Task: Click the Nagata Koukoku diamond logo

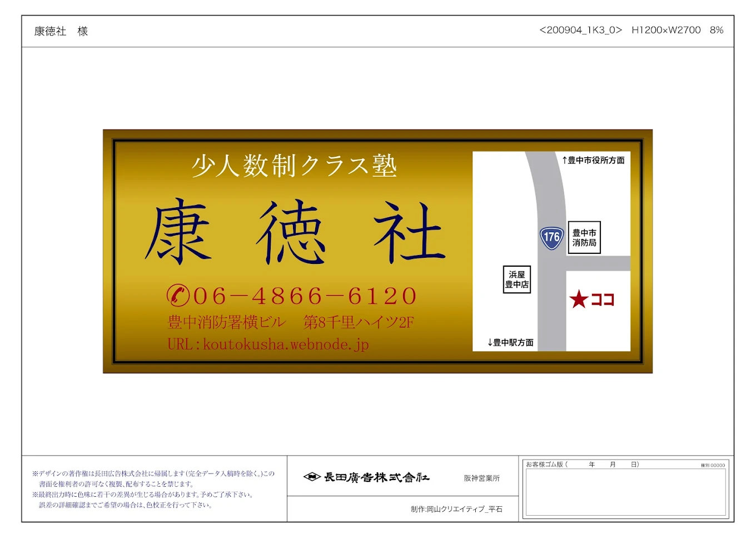Action: click(x=312, y=477)
